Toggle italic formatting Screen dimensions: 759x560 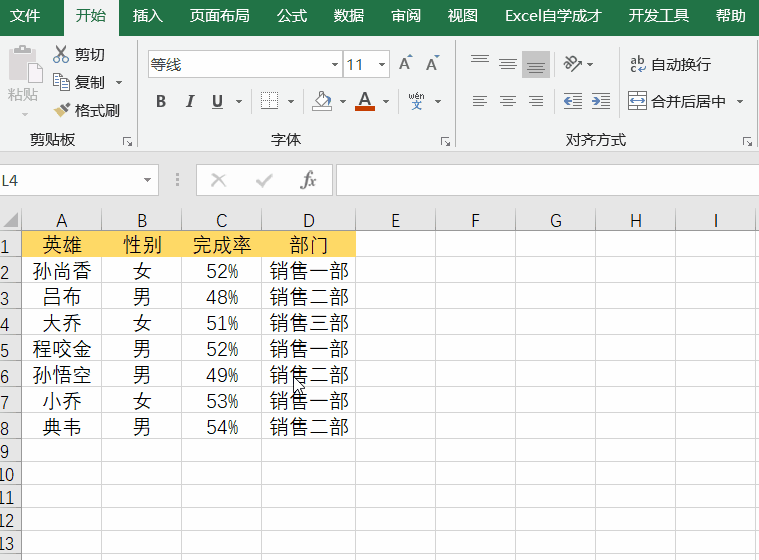point(190,102)
